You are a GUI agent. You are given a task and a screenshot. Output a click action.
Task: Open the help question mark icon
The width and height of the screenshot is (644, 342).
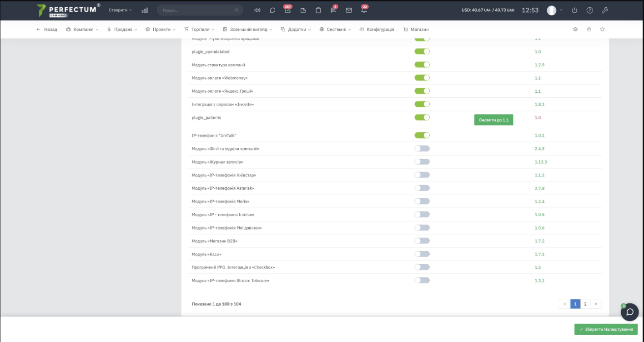590,10
